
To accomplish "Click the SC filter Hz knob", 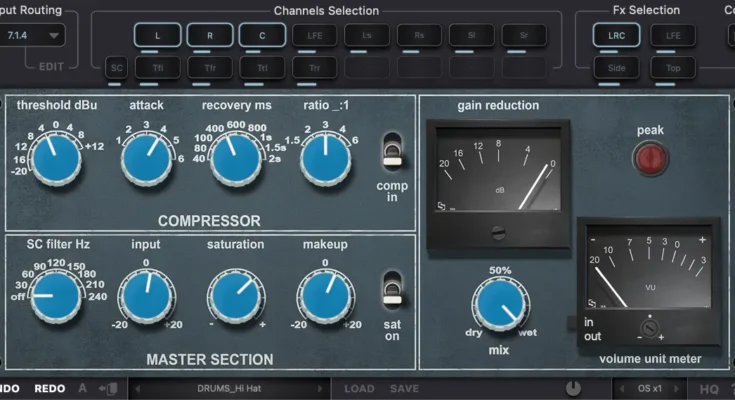I will (x=56, y=297).
